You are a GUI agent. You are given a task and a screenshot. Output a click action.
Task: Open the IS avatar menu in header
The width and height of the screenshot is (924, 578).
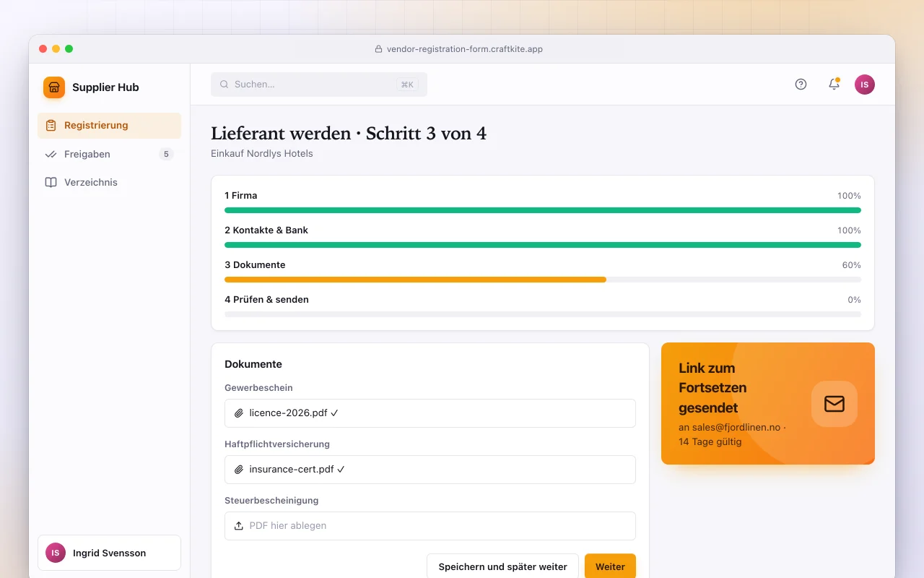point(865,85)
